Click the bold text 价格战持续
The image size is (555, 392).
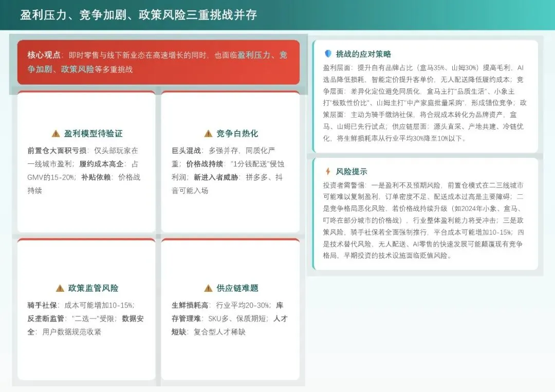[x=205, y=164]
